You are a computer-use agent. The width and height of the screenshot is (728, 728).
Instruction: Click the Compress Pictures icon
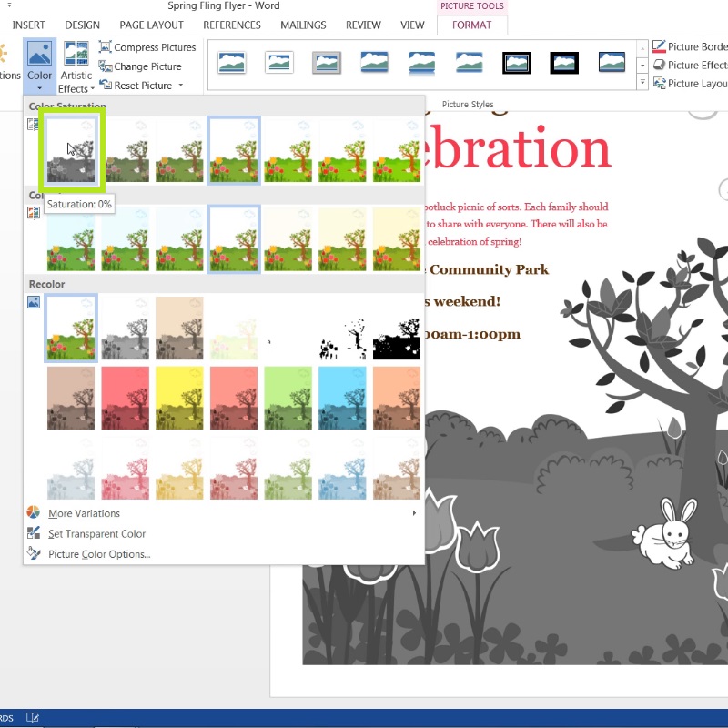(106, 47)
